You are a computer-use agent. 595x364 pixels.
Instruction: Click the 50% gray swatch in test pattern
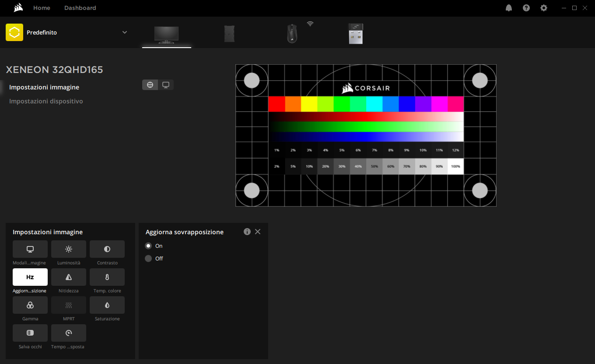coord(374,166)
